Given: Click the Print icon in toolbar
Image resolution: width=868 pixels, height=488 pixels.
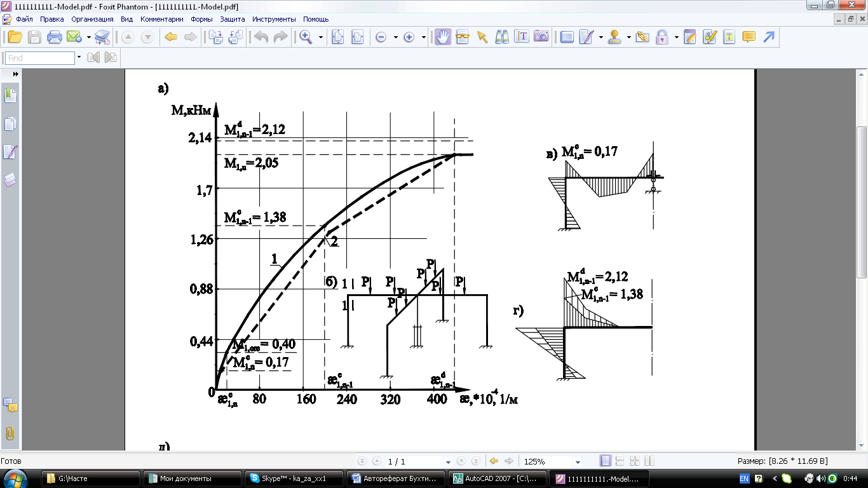Looking at the screenshot, I should click(x=55, y=37).
